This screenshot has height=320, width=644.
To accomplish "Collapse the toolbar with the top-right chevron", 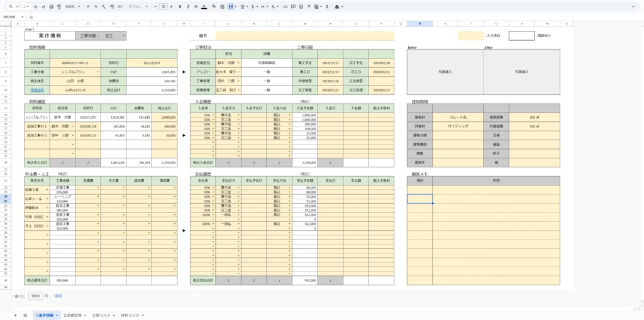I will pyautogui.click(x=633, y=6).
